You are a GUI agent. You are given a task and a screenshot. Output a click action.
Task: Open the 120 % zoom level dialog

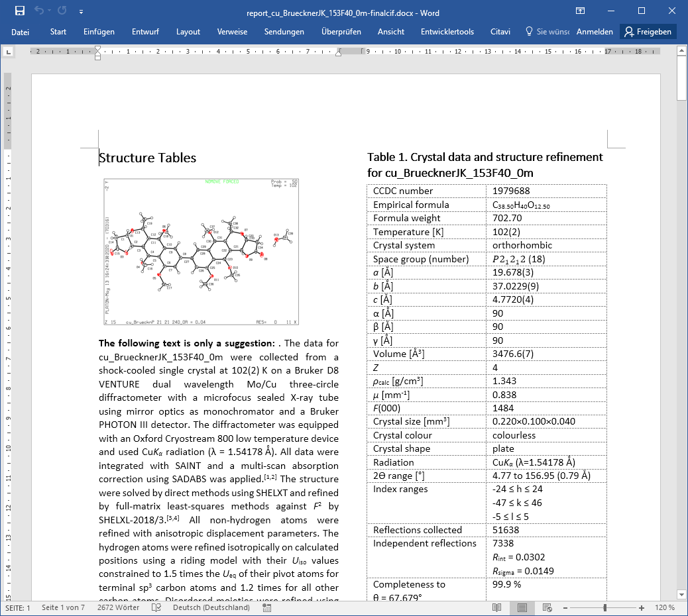[x=665, y=607]
